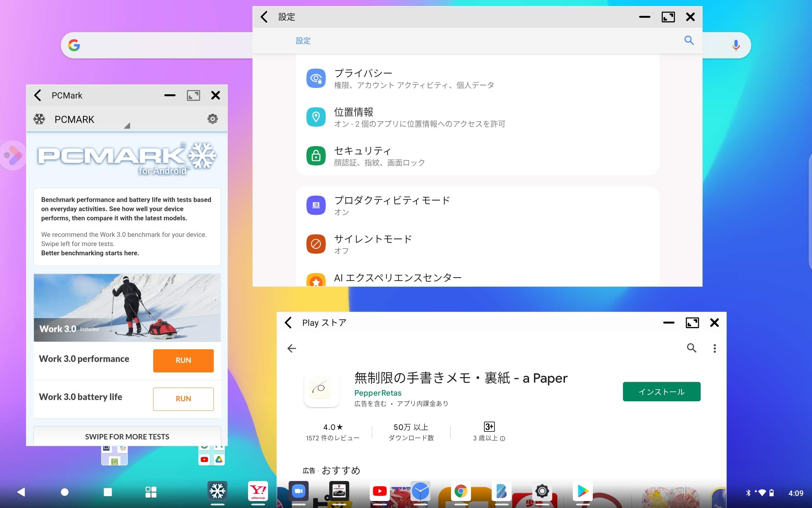Click back arrow in 設定 window title bar
The height and width of the screenshot is (508, 812).
[x=264, y=17]
